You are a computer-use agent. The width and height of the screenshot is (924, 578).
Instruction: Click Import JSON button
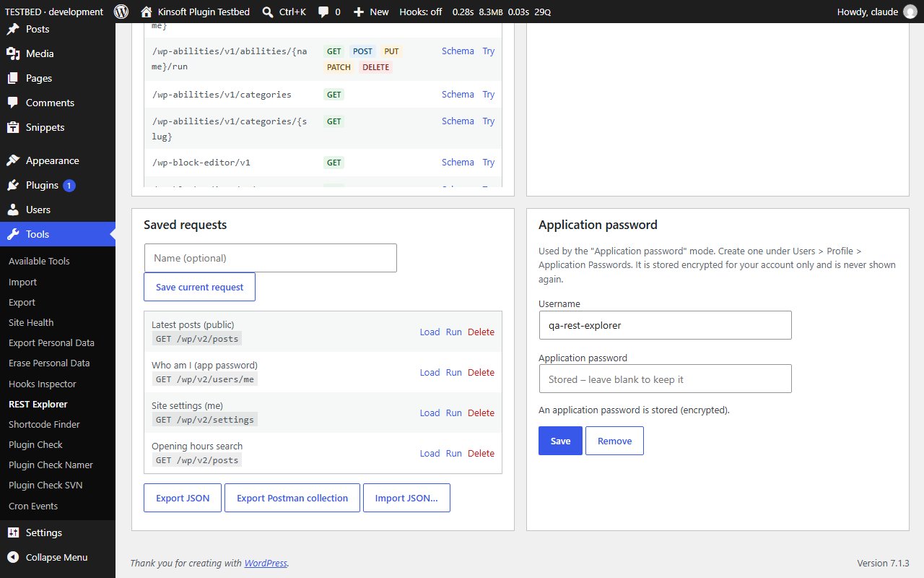coord(406,498)
